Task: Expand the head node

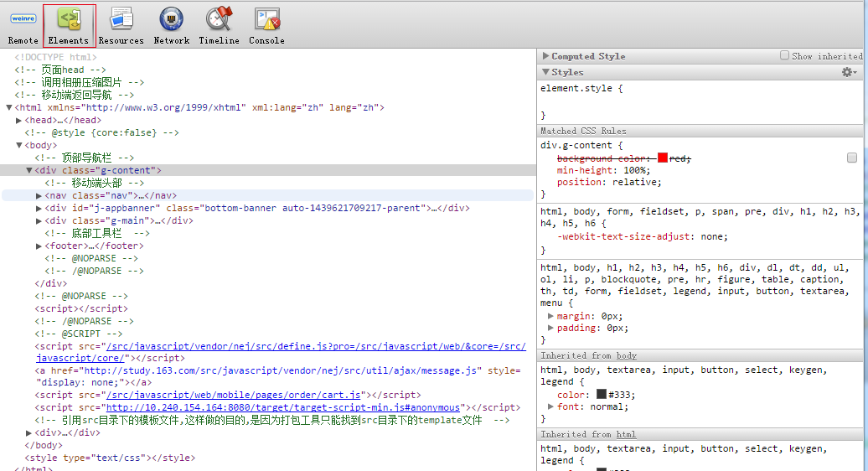Action: [18, 120]
